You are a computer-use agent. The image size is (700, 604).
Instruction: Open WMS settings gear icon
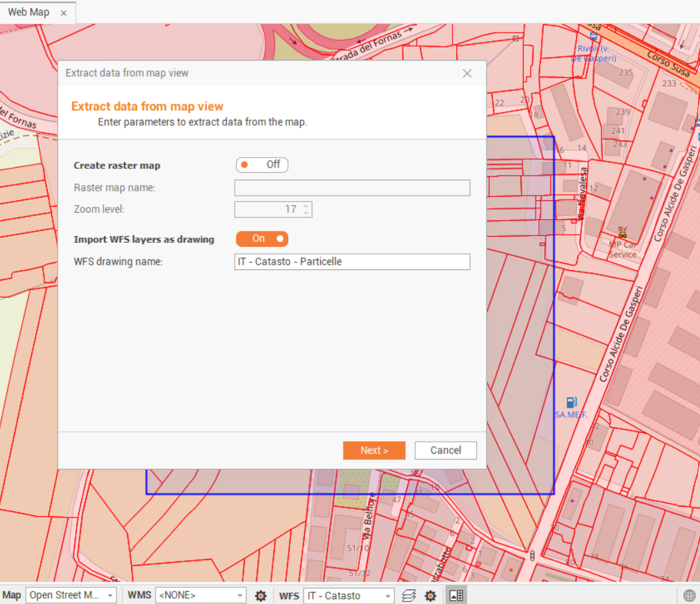pyautogui.click(x=261, y=595)
